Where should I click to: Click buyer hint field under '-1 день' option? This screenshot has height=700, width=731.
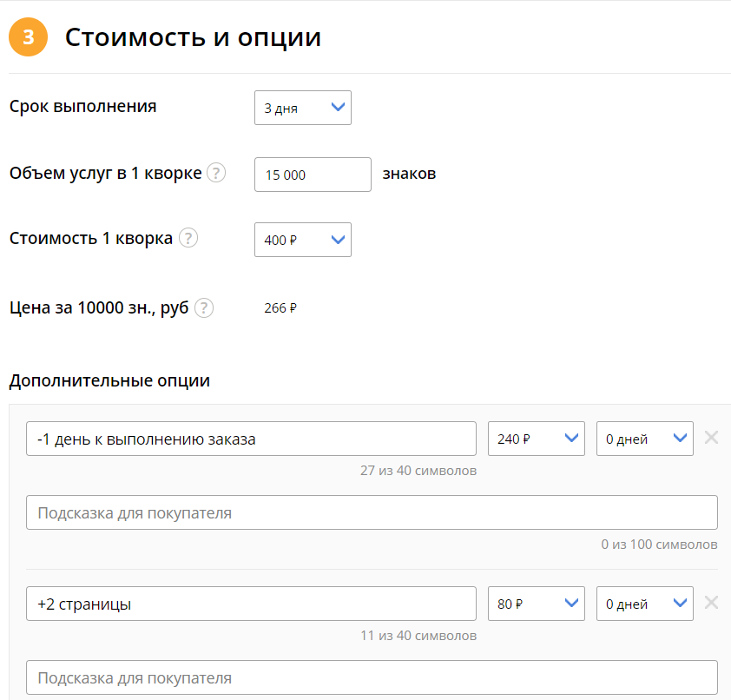click(x=372, y=512)
